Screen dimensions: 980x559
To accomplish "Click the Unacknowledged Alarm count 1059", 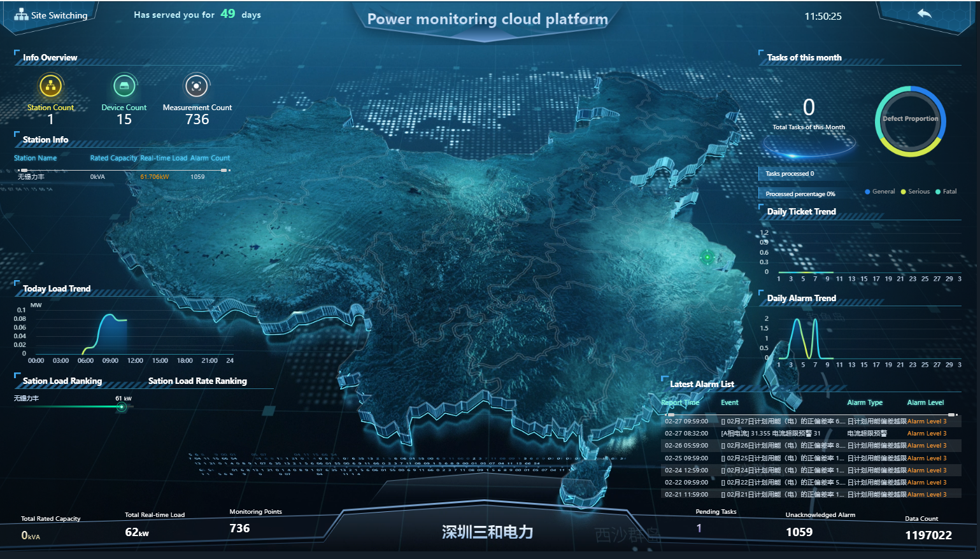I will coord(799,532).
